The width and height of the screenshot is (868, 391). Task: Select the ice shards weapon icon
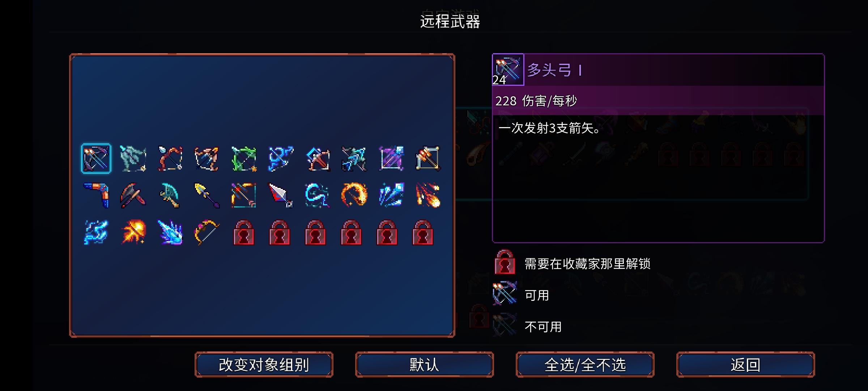(391, 195)
